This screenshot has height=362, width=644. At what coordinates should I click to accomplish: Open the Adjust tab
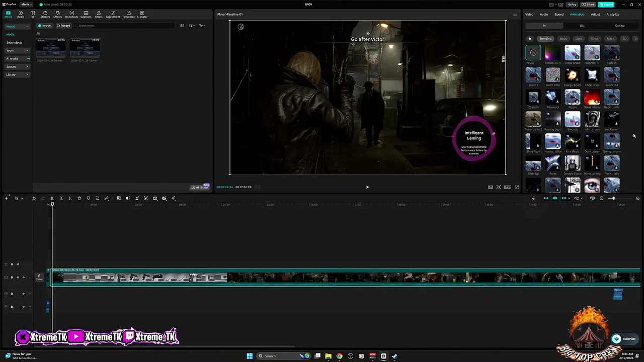[x=595, y=14]
